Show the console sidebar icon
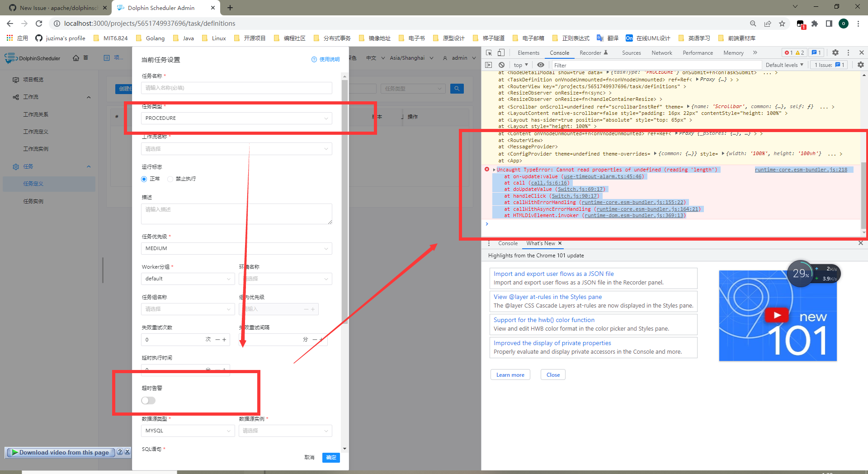 click(x=488, y=65)
